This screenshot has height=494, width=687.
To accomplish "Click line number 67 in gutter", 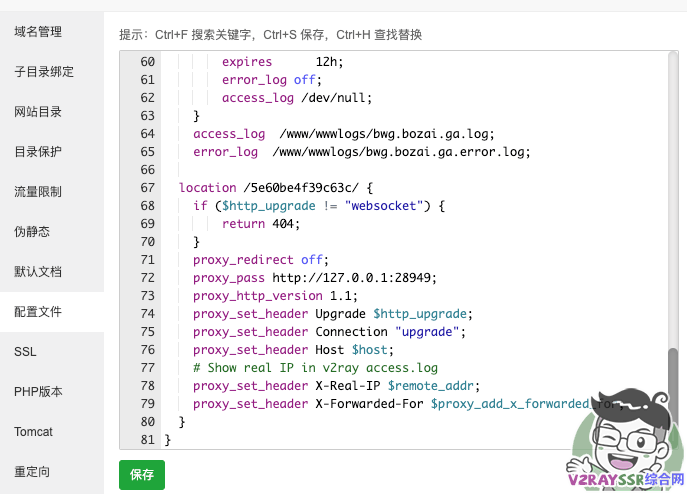I will 147,188.
